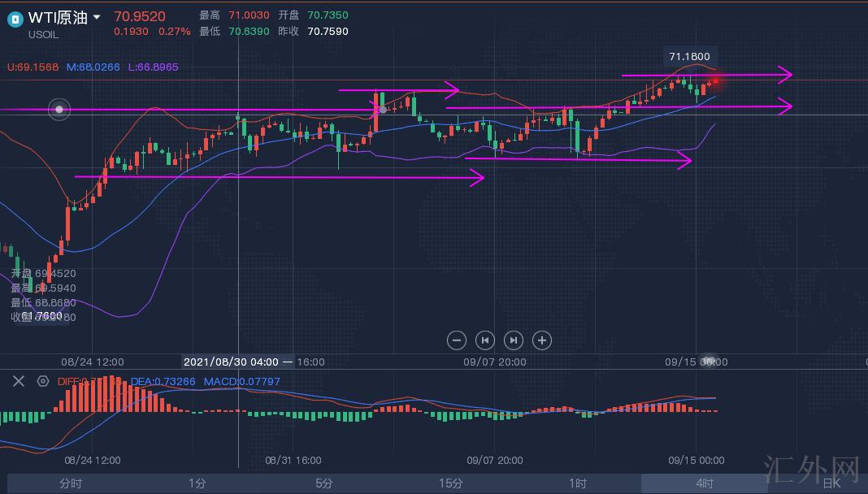Zoom in the chart with plus button

[541, 340]
